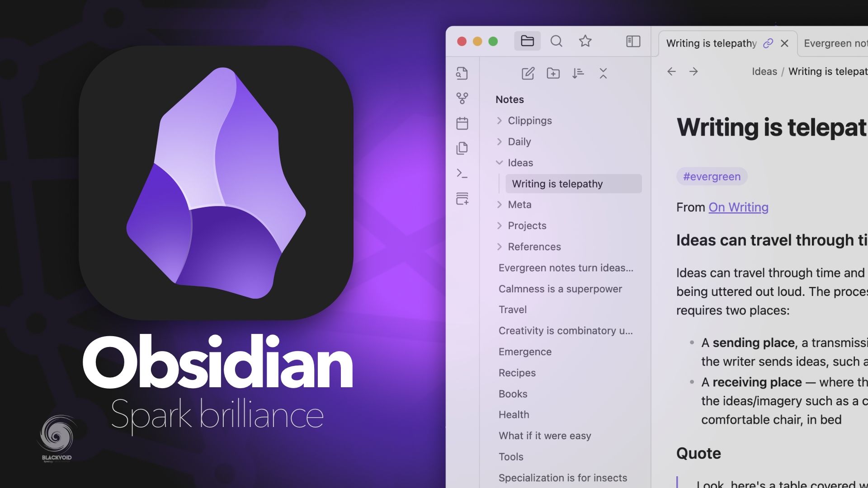
Task: Expand the Clippings folder
Action: coord(500,120)
